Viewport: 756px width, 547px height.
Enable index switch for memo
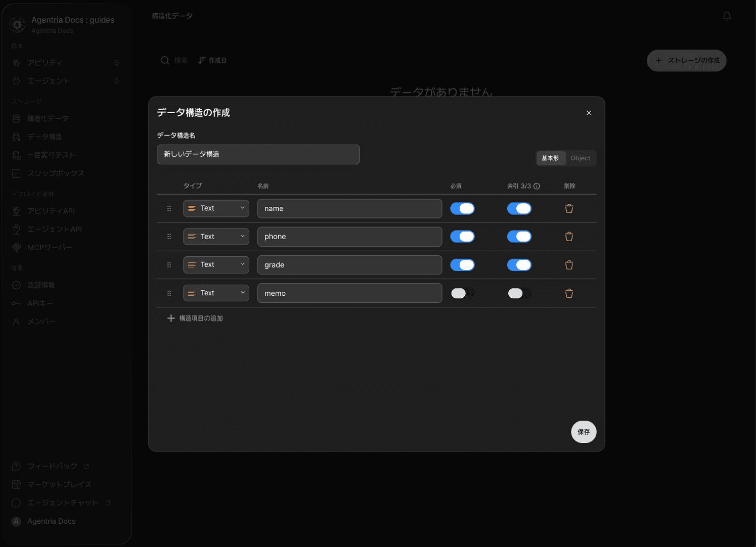519,293
